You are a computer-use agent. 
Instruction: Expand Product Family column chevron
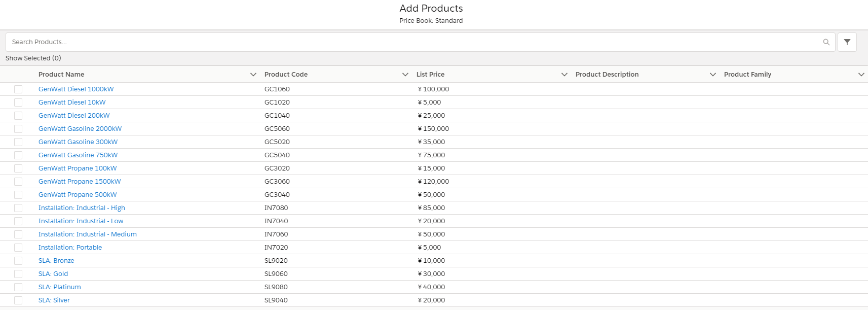[x=861, y=75]
